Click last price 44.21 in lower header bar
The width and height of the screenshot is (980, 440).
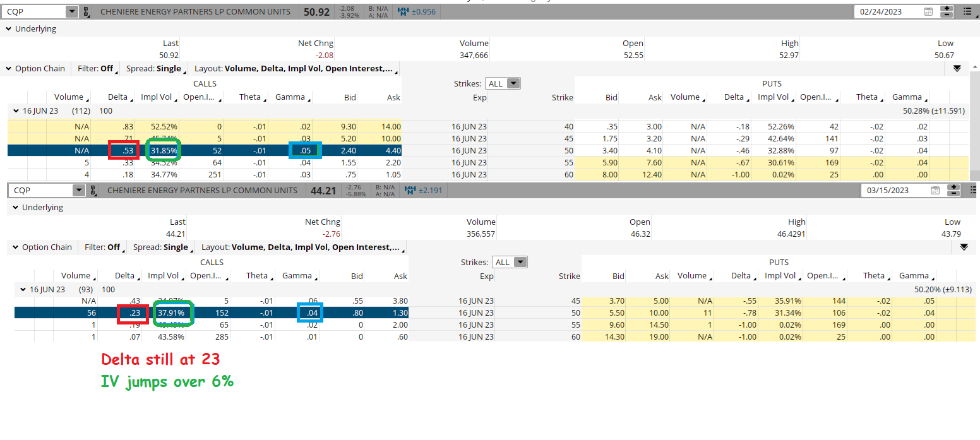pos(324,190)
